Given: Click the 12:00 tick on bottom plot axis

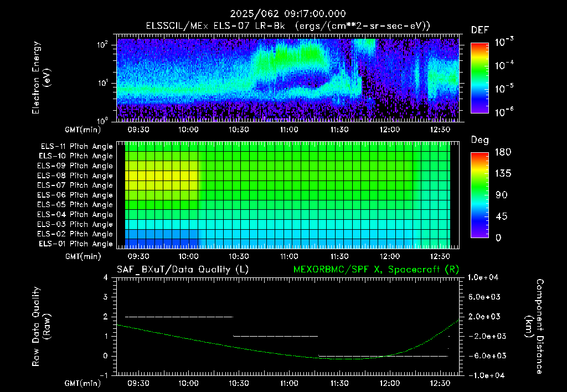Looking at the screenshot, I should (389, 383).
